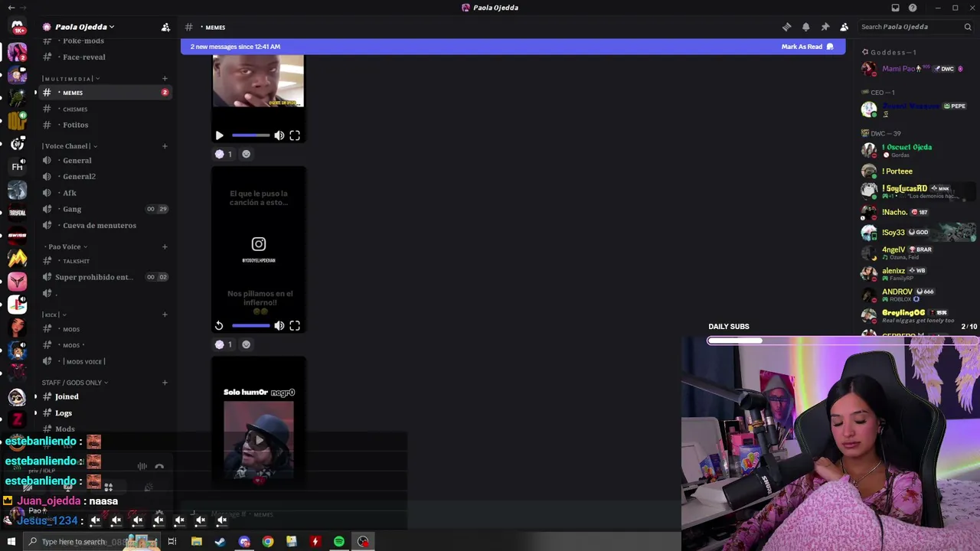The height and width of the screenshot is (551, 980).
Task: Click the reaction count on Instagram video
Action: [224, 344]
